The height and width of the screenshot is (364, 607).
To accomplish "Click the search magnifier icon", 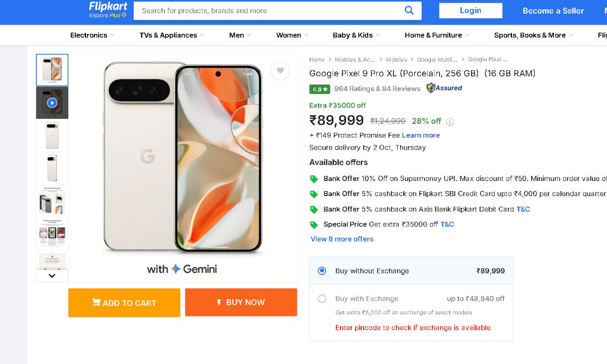I will coord(409,11).
